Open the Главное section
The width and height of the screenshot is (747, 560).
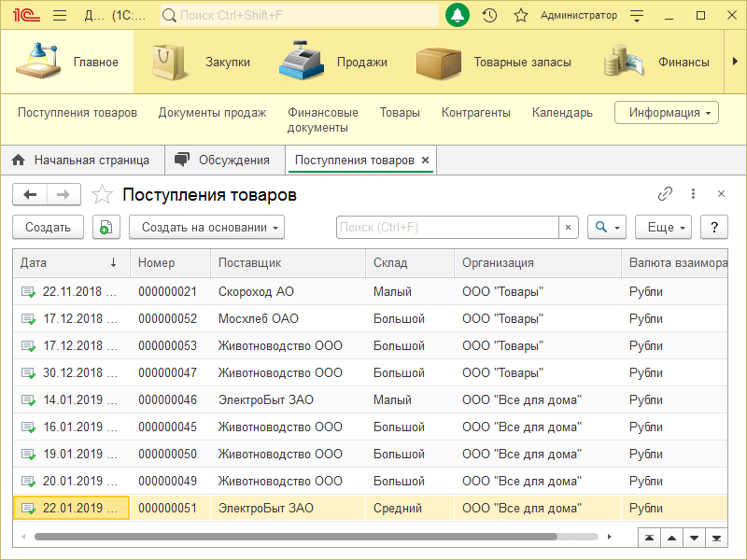[67, 62]
